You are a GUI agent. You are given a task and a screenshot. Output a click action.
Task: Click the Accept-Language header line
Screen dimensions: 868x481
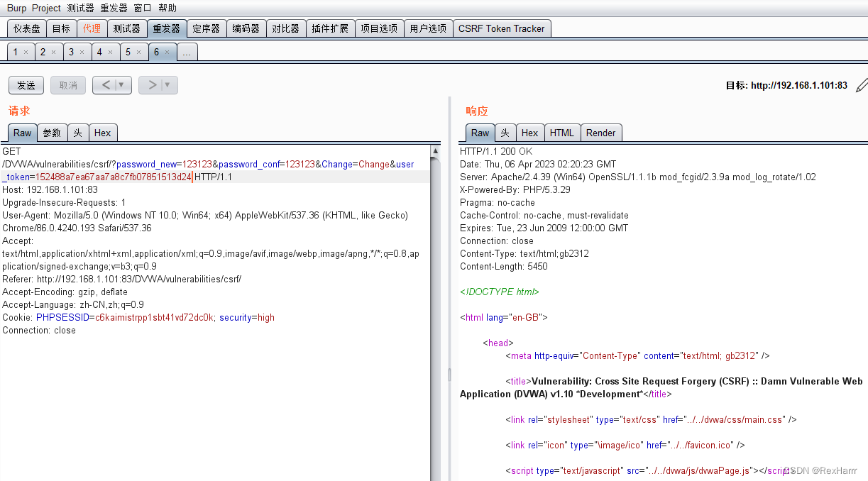tap(73, 304)
